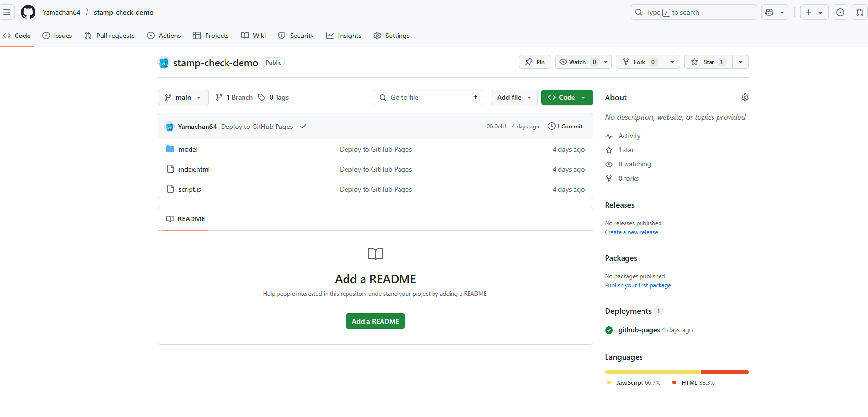Click the green Add a README button
The image size is (868, 417).
(375, 321)
